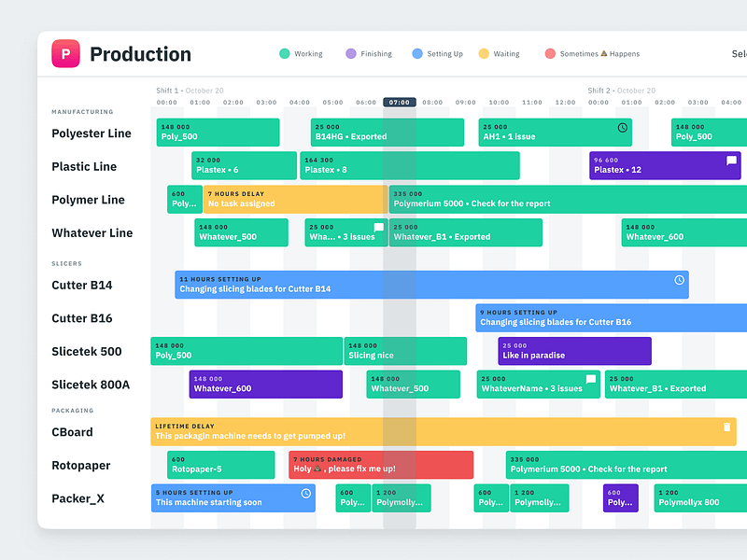The width and height of the screenshot is (747, 560).
Task: Open the Plastex 8 task block
Action: (410, 166)
